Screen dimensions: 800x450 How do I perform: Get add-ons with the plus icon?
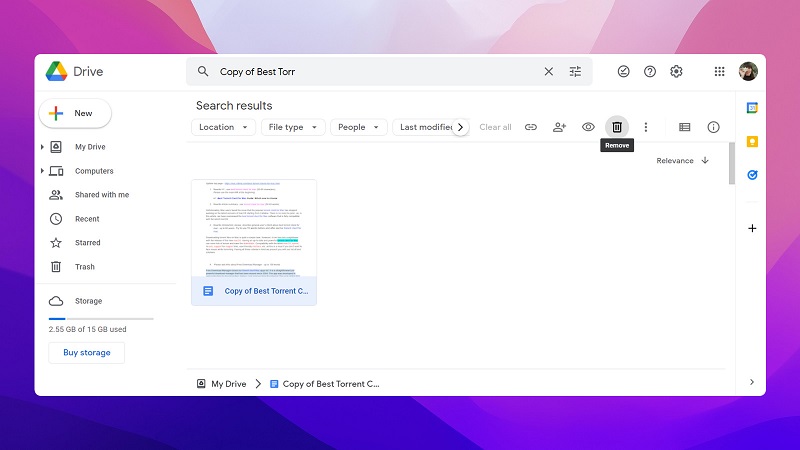click(752, 228)
